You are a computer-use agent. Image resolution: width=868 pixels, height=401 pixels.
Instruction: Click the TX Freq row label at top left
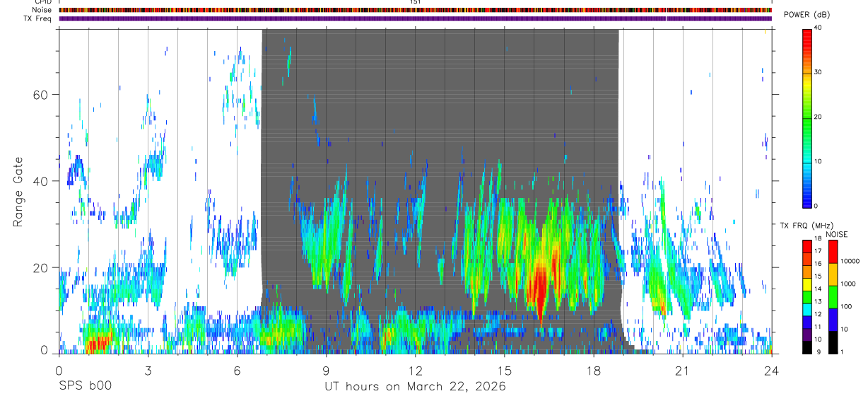click(37, 18)
